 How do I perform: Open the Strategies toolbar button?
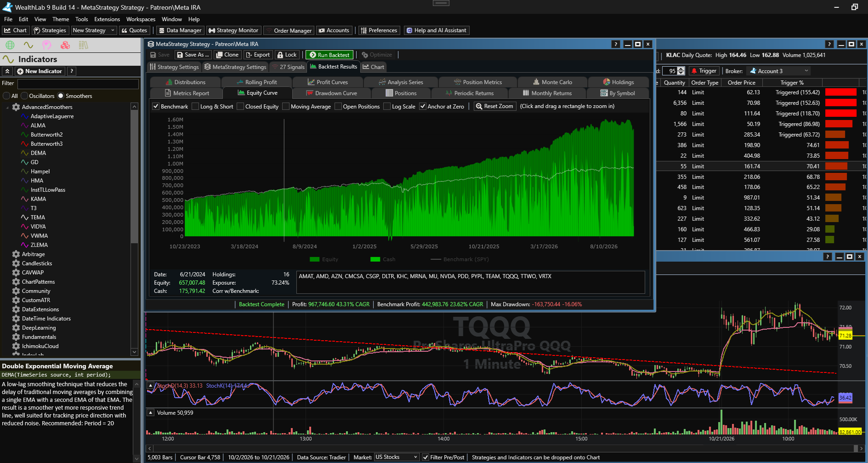[x=50, y=30]
